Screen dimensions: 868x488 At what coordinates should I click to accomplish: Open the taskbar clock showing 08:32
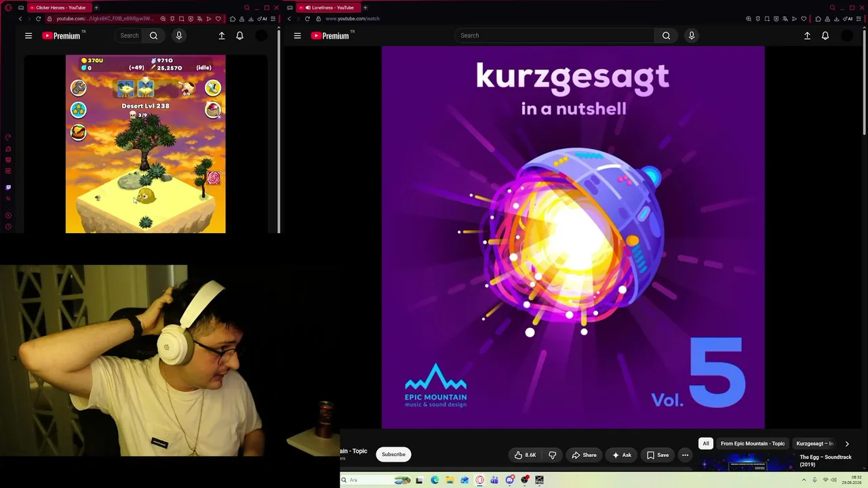852,480
